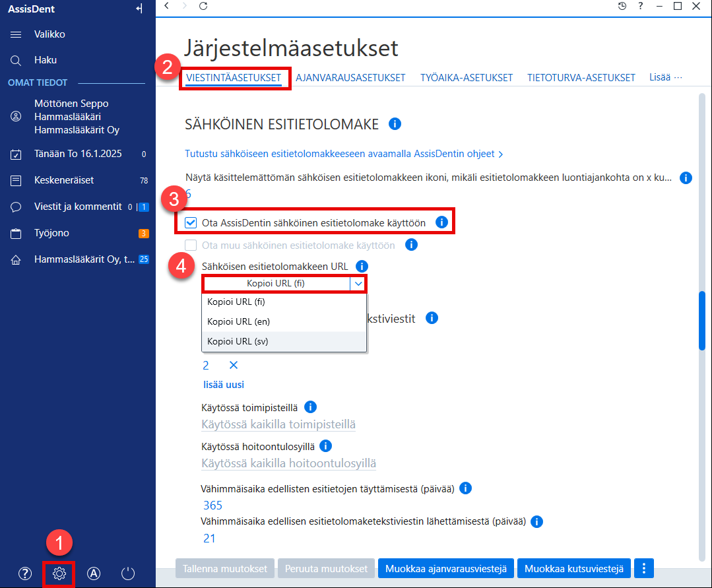712x588 pixels.
Task: Click the Työjono orange badge 3
Action: coord(143,234)
